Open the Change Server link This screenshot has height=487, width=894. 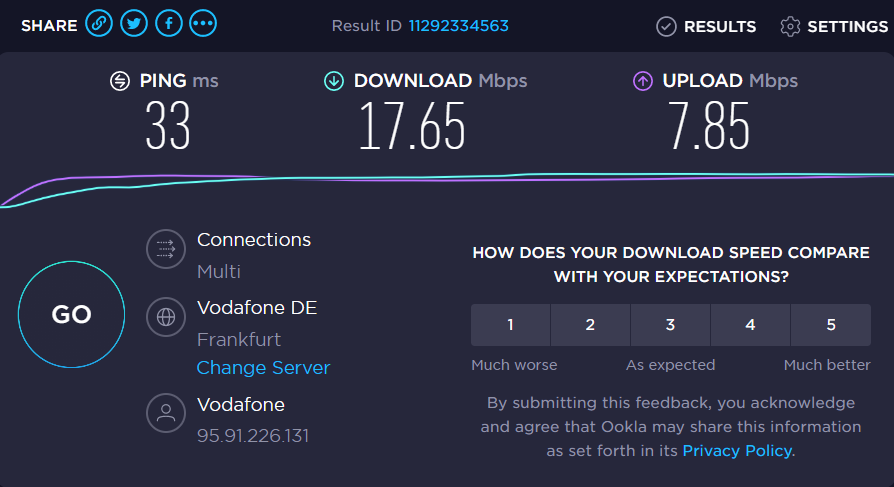pos(263,368)
